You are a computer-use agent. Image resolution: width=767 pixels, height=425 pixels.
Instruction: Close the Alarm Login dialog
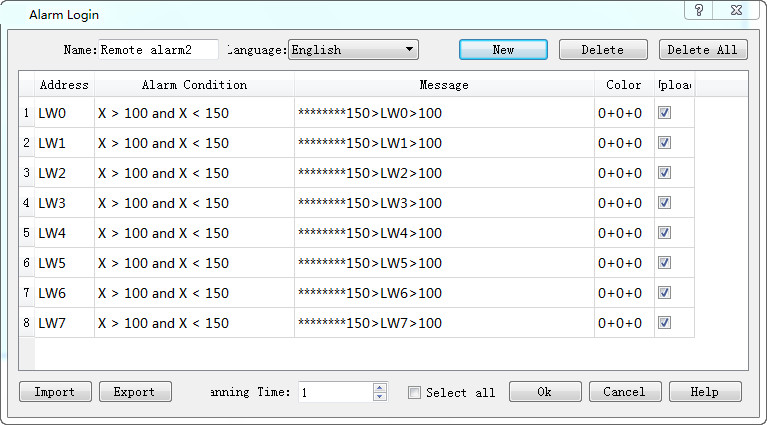point(736,10)
